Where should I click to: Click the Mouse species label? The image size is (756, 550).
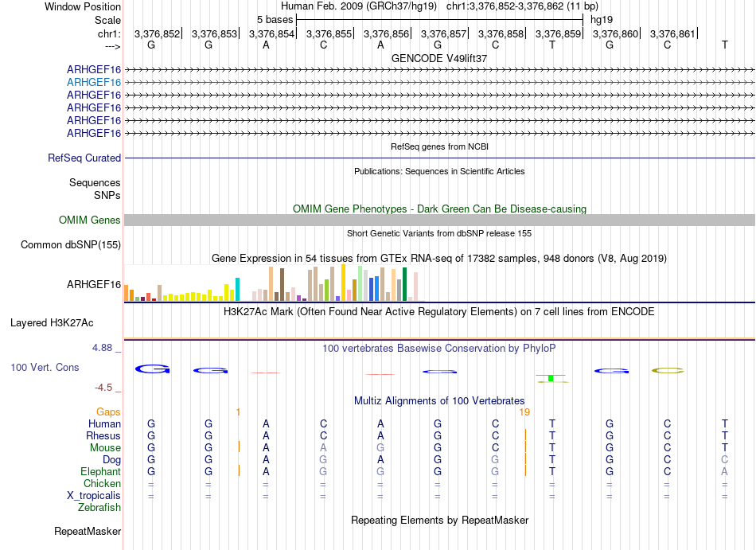point(105,448)
